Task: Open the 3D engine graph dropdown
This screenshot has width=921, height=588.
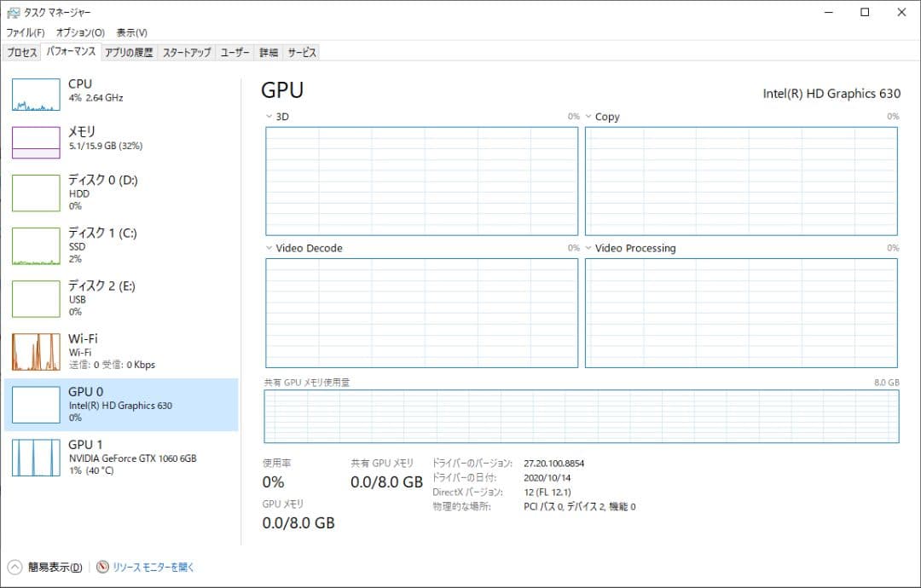Action: 269,117
